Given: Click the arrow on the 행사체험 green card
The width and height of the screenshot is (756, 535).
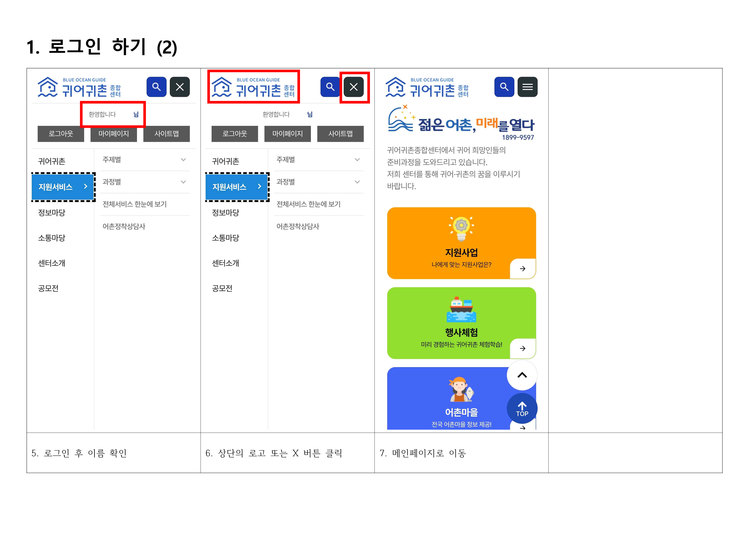Looking at the screenshot, I should (523, 349).
